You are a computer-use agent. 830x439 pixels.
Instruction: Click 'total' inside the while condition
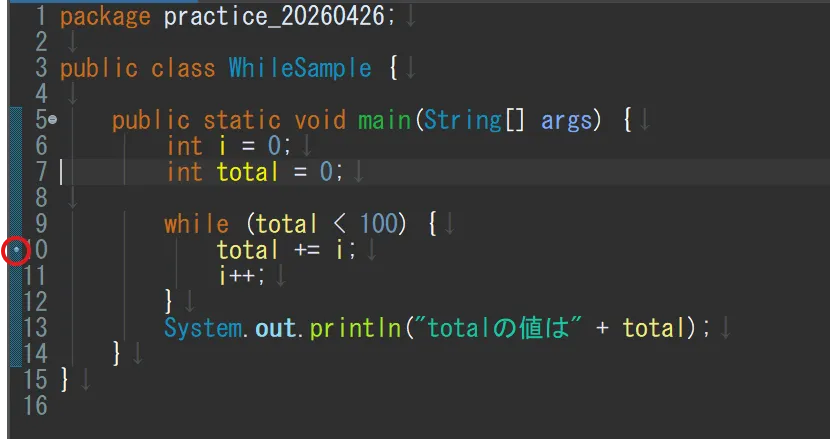point(286,224)
